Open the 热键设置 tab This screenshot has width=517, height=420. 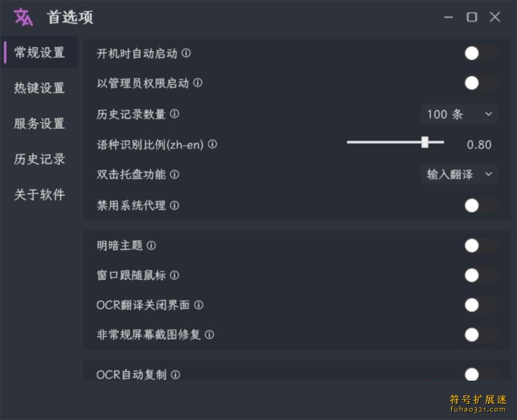39,88
